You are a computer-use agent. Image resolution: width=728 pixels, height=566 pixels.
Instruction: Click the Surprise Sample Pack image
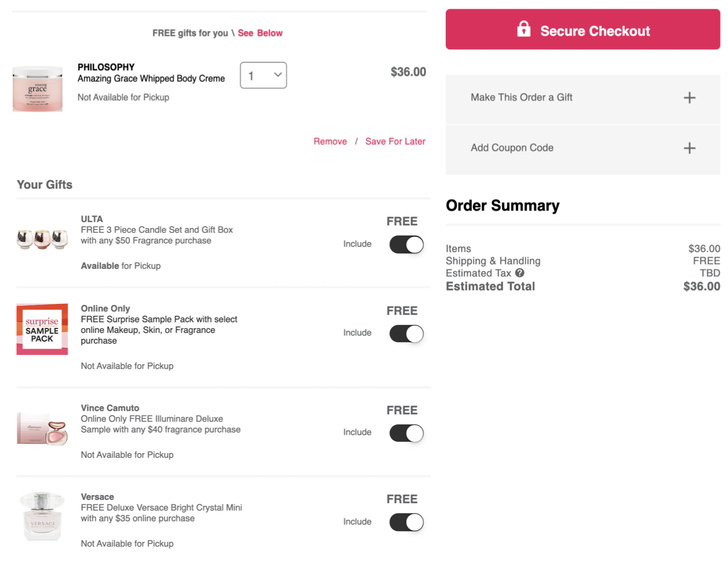(42, 329)
